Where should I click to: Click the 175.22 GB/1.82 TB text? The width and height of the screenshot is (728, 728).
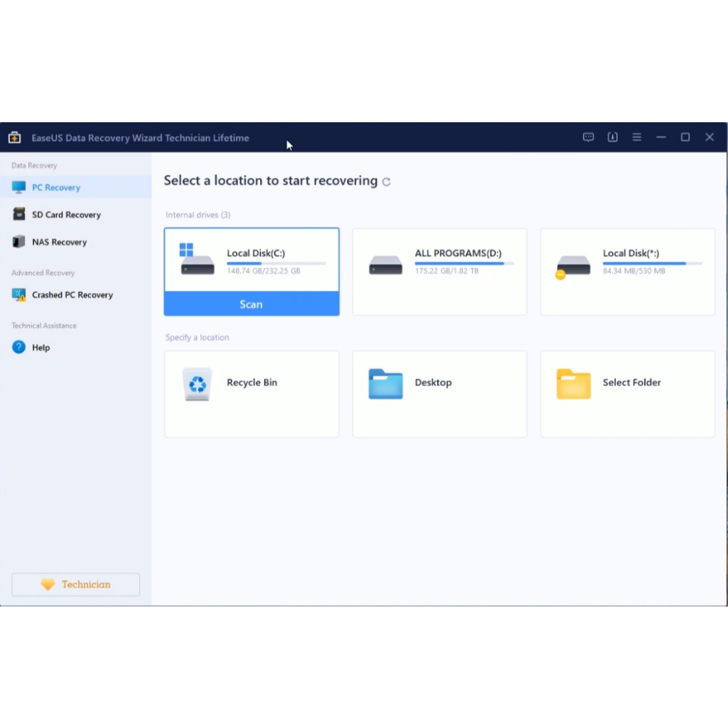[446, 271]
